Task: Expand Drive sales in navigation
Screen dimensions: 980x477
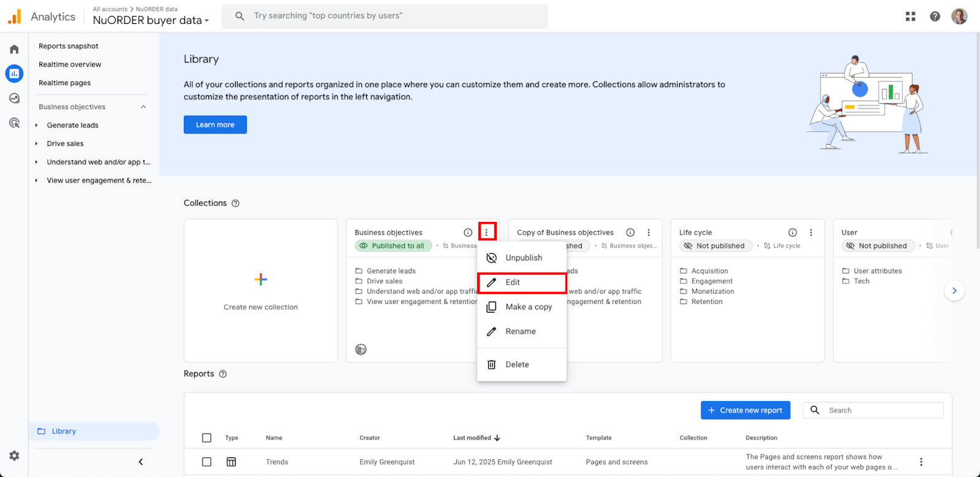Action: coord(36,143)
